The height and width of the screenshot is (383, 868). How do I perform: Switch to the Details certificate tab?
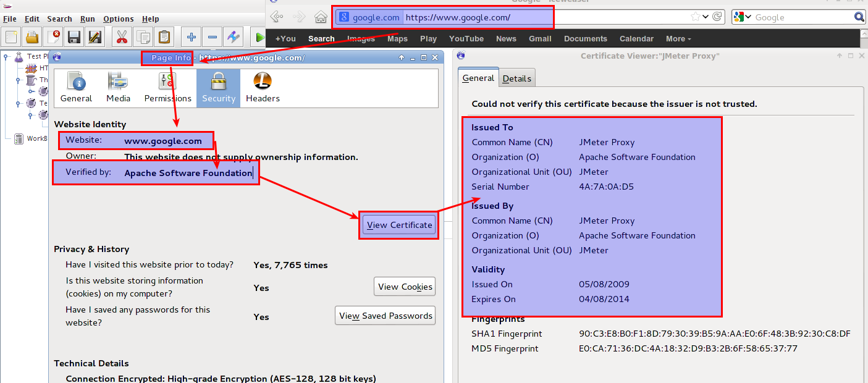click(x=517, y=78)
